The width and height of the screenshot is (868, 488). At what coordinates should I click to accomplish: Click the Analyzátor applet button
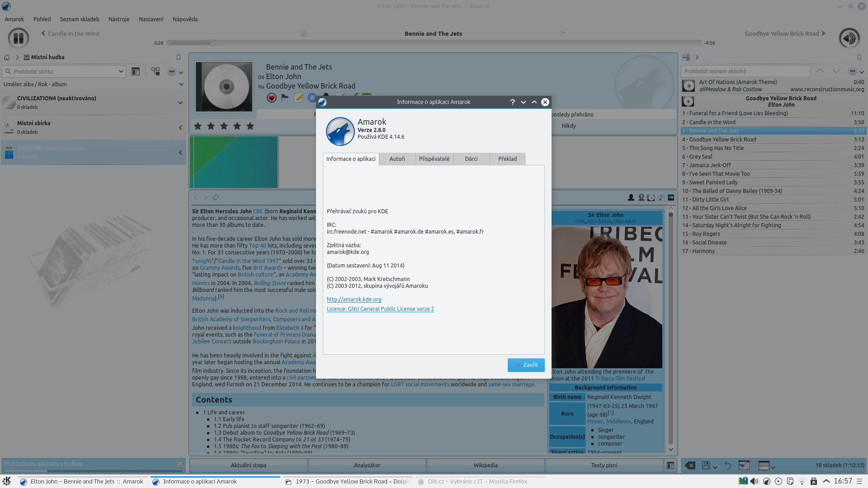point(367,465)
